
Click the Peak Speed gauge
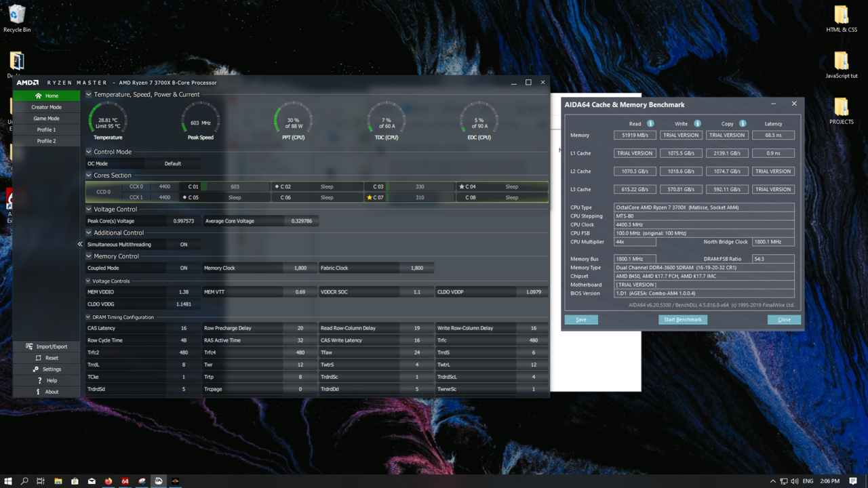tap(200, 121)
